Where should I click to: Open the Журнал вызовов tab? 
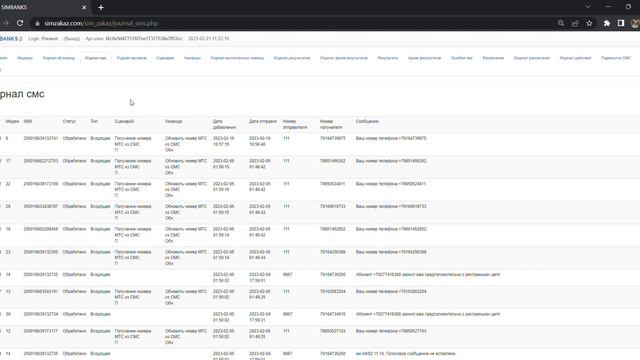tap(131, 58)
